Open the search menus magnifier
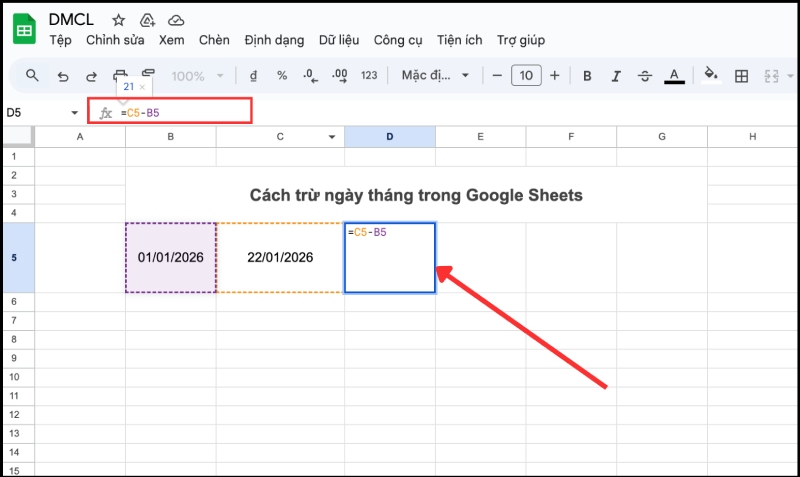The height and width of the screenshot is (477, 800). (32, 76)
